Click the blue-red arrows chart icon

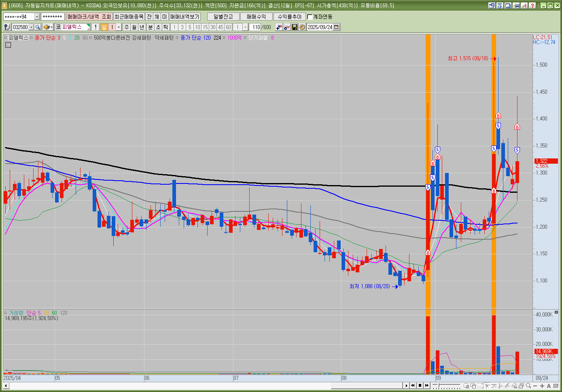point(279,27)
